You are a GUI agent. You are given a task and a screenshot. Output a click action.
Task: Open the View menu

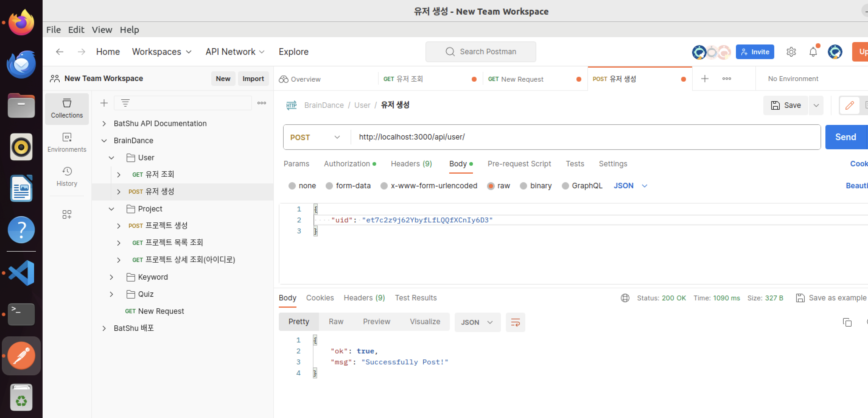(x=102, y=30)
